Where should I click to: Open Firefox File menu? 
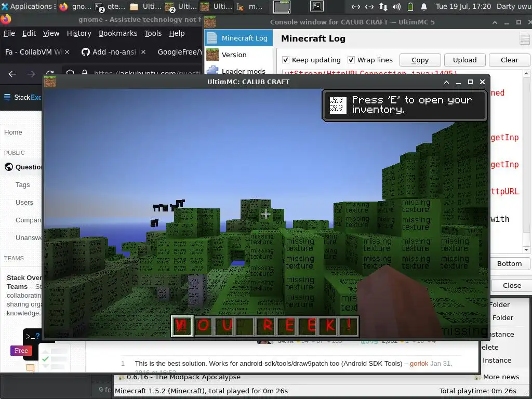9,33
